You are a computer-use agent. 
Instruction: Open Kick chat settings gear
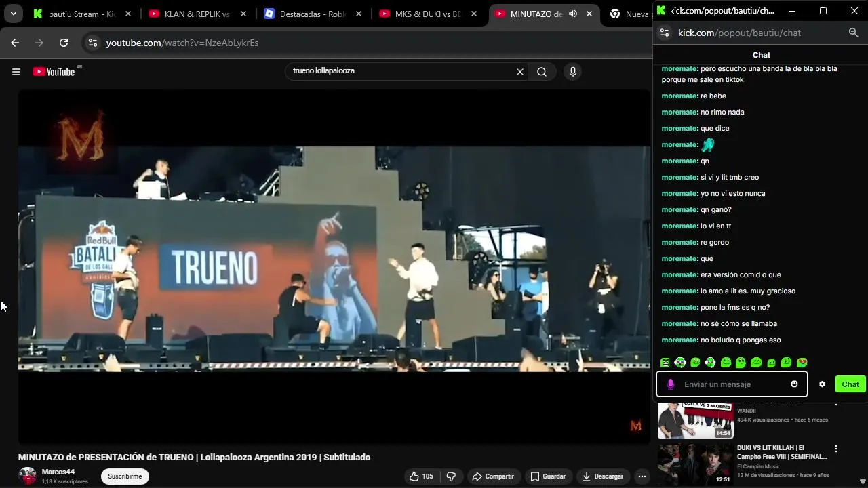pos(822,384)
